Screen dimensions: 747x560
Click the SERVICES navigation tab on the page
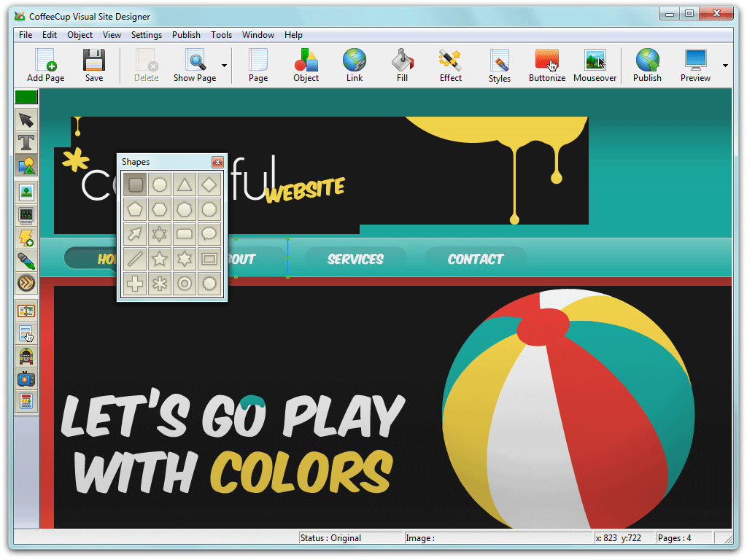click(357, 259)
